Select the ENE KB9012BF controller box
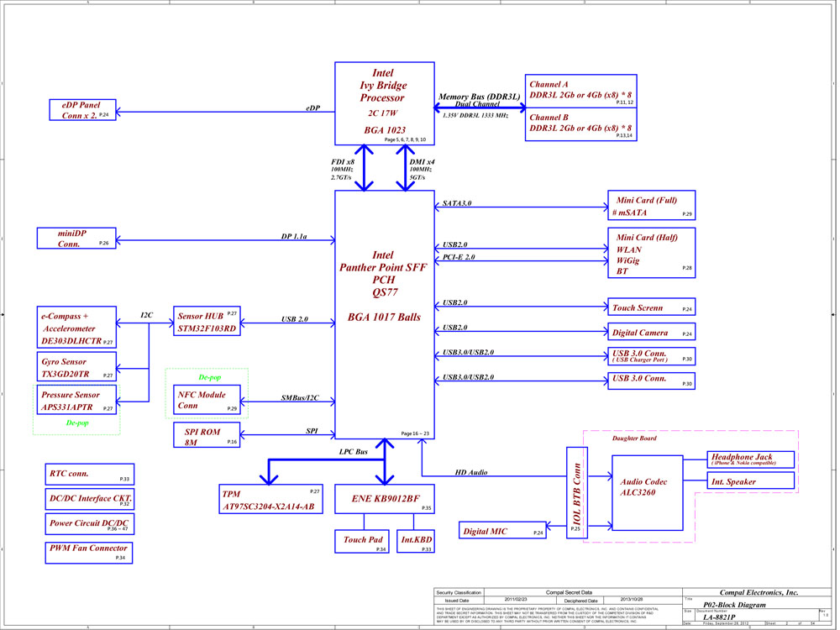The width and height of the screenshot is (840, 630). pos(386,499)
